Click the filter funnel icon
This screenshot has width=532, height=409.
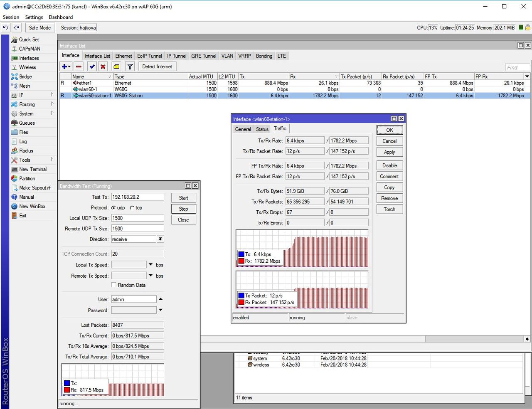pos(130,67)
